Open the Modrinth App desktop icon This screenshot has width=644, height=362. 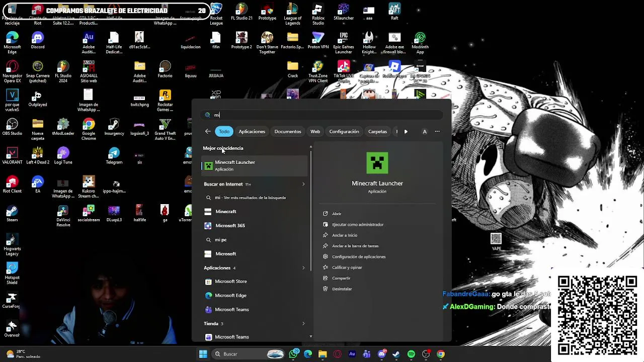click(420, 43)
